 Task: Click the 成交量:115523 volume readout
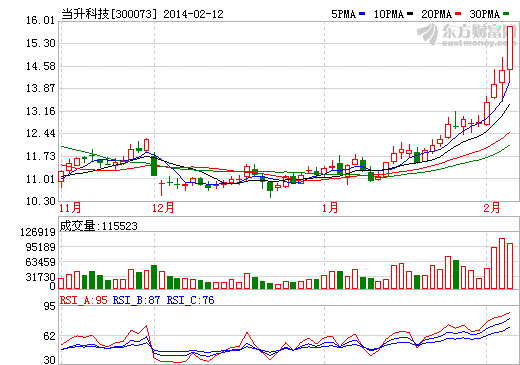(x=99, y=226)
